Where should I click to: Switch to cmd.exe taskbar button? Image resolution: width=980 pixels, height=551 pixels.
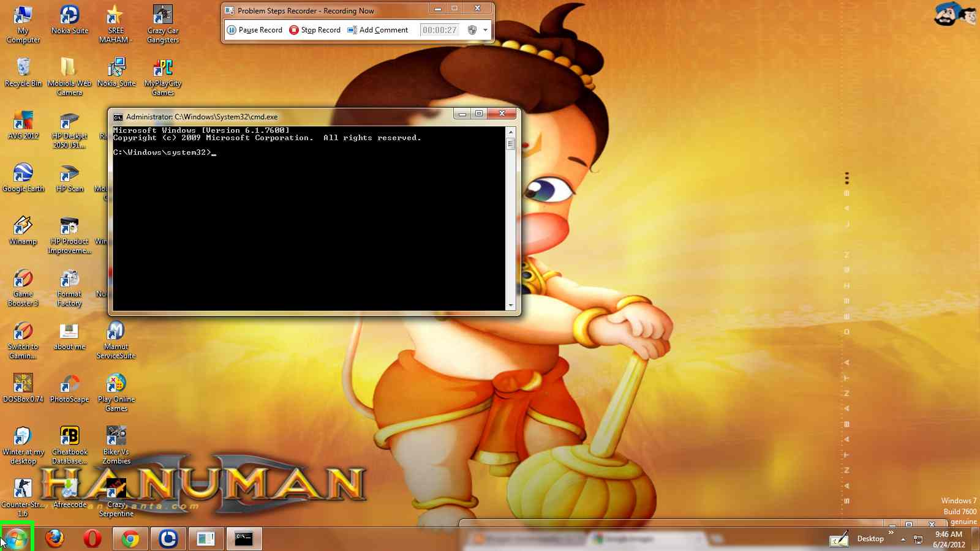tap(244, 538)
